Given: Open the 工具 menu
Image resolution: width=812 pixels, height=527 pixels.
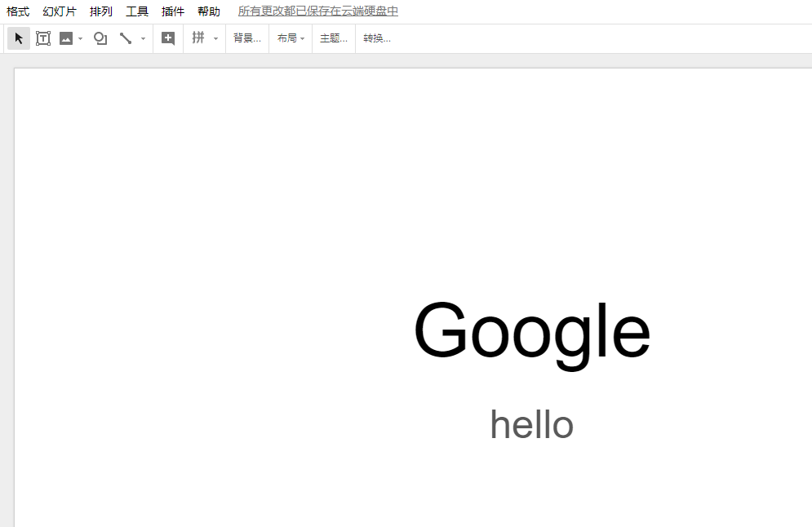Looking at the screenshot, I should [x=137, y=11].
